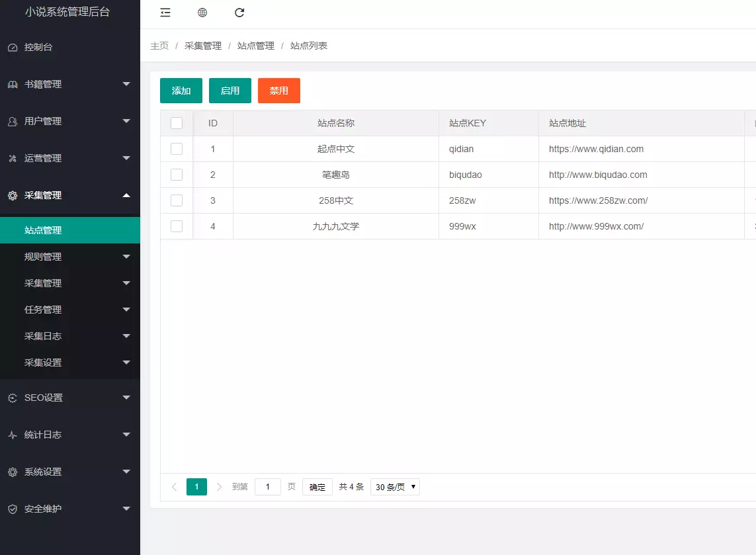The height and width of the screenshot is (555, 756).
Task: Click the orange 禁用 disable button
Action: point(279,91)
